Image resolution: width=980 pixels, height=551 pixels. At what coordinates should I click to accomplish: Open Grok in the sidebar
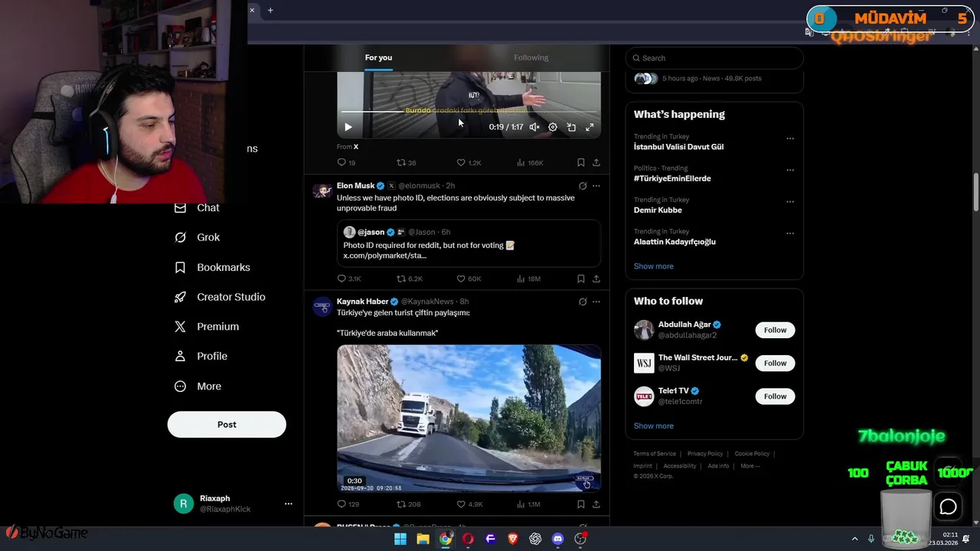(x=197, y=237)
